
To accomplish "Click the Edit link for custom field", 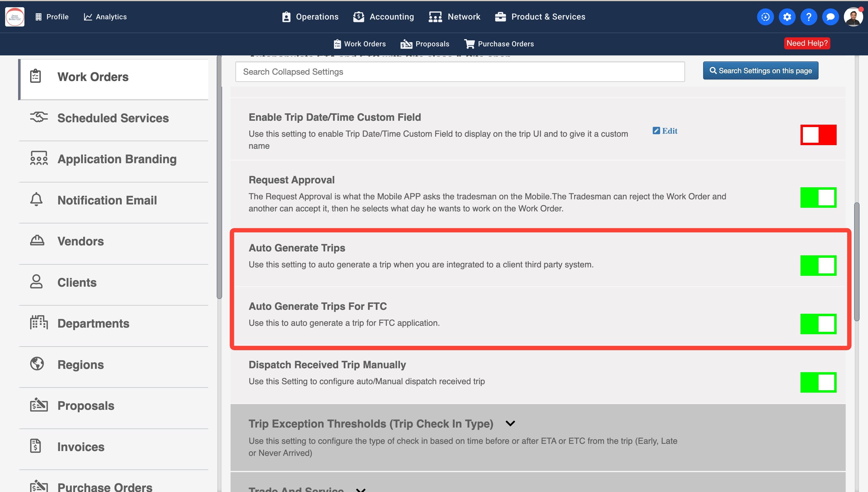I will [x=665, y=131].
